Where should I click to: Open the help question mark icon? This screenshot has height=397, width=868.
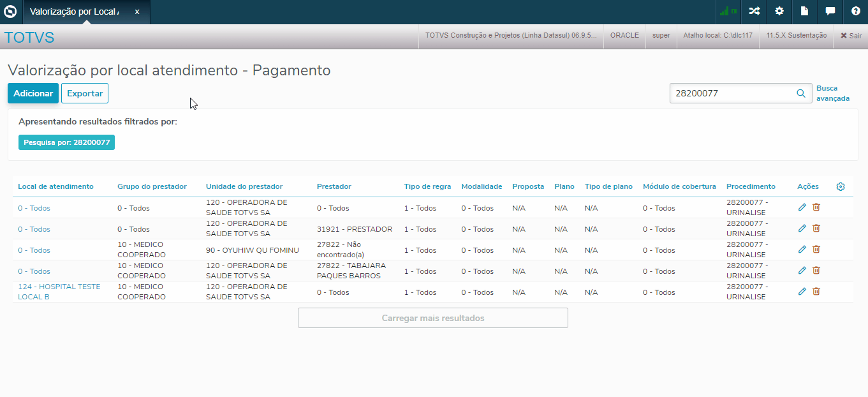pyautogui.click(x=856, y=11)
